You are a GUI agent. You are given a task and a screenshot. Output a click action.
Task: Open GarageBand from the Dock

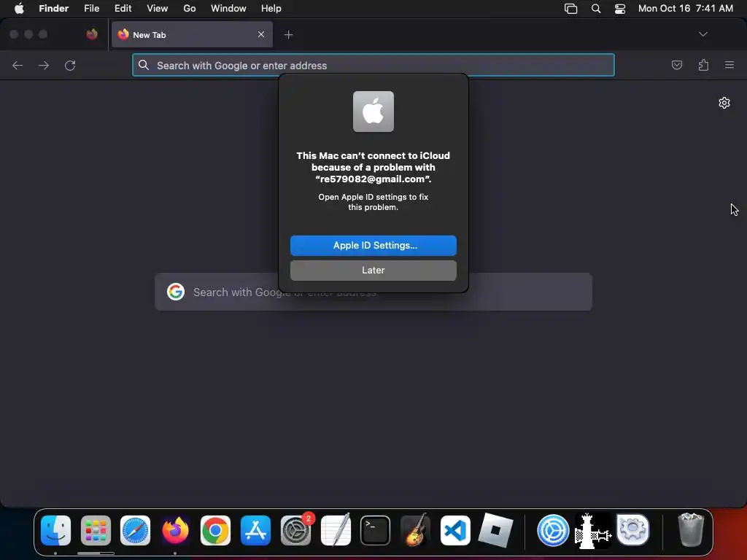(x=415, y=530)
